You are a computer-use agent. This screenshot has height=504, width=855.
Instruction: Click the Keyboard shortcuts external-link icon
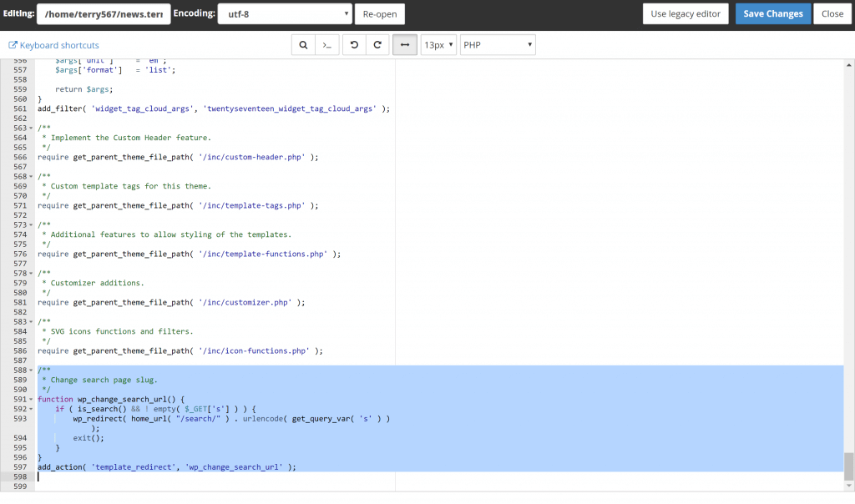point(13,45)
